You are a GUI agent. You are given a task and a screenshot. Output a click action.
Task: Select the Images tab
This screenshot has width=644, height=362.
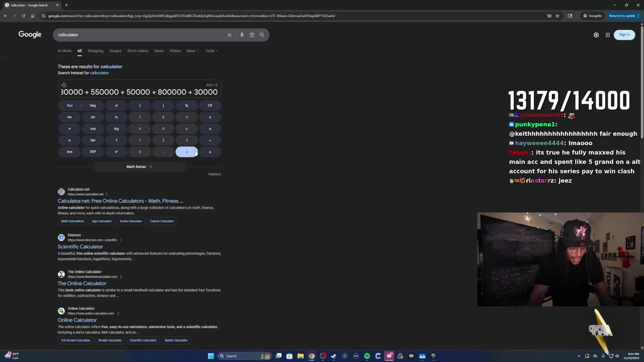[115, 51]
